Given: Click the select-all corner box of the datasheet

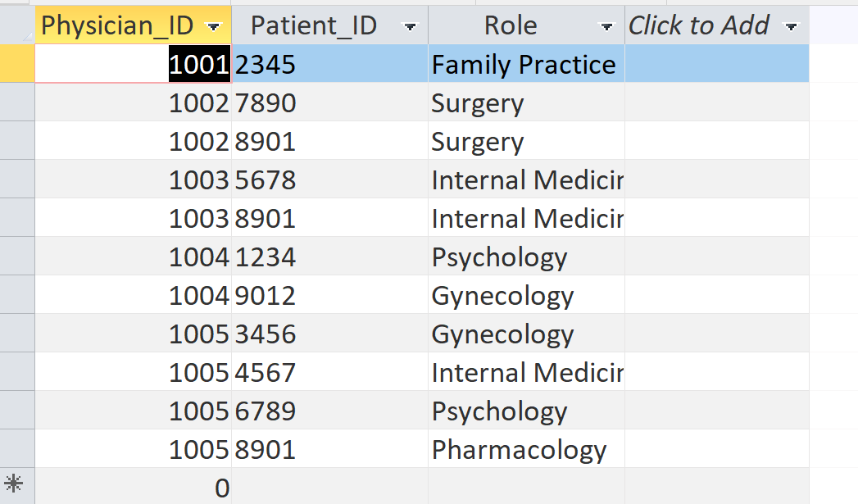Looking at the screenshot, I should 16,25.
